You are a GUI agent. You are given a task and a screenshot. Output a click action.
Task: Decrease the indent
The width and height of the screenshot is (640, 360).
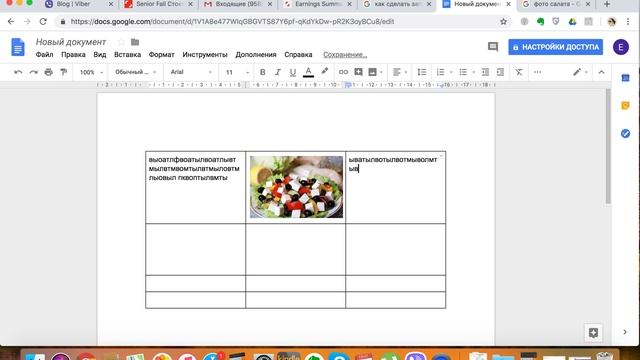[x=485, y=72]
